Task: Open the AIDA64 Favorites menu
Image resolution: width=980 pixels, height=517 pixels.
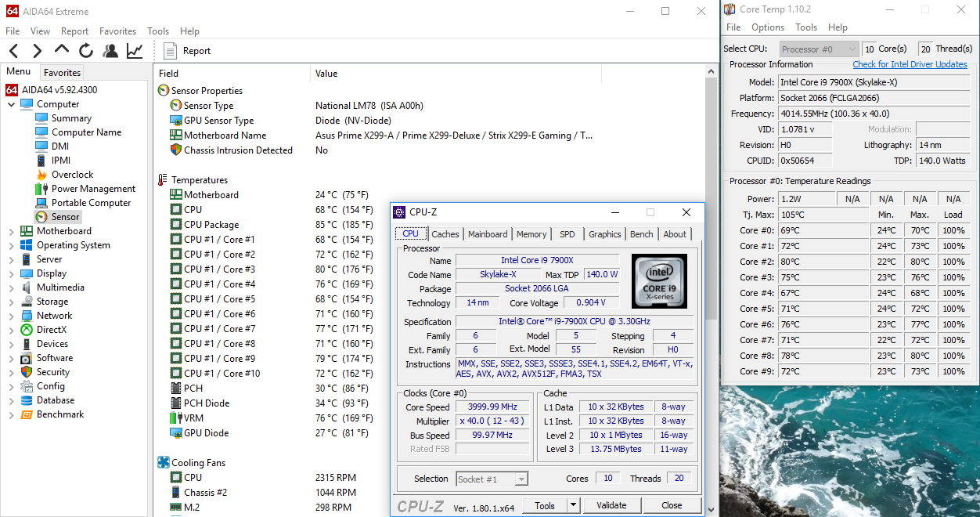Action: point(117,31)
